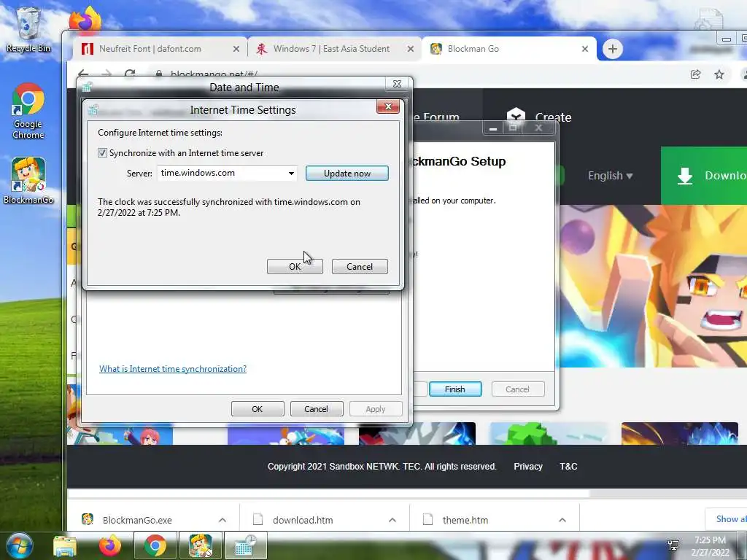This screenshot has width=747, height=560.
Task: Click the share page icon in the address bar
Action: (x=695, y=74)
